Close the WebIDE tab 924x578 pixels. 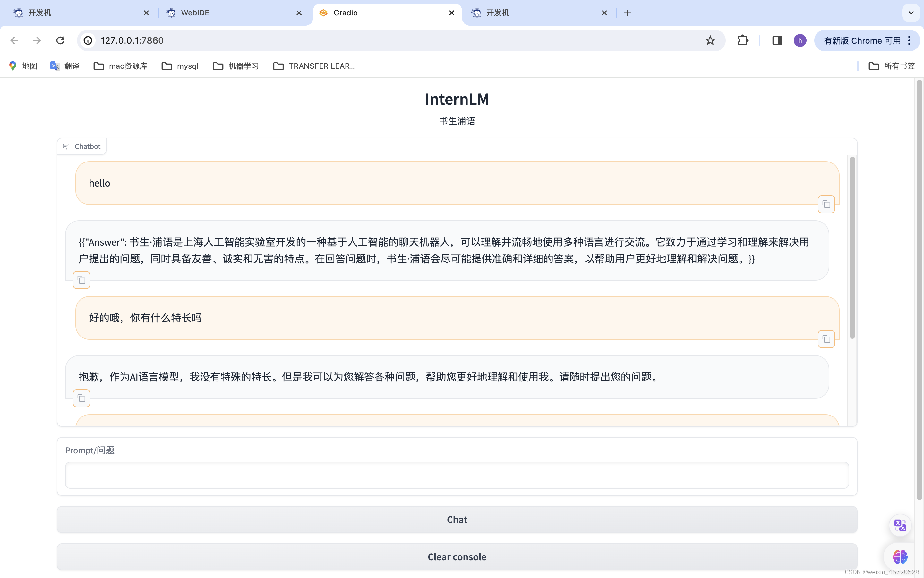point(299,13)
